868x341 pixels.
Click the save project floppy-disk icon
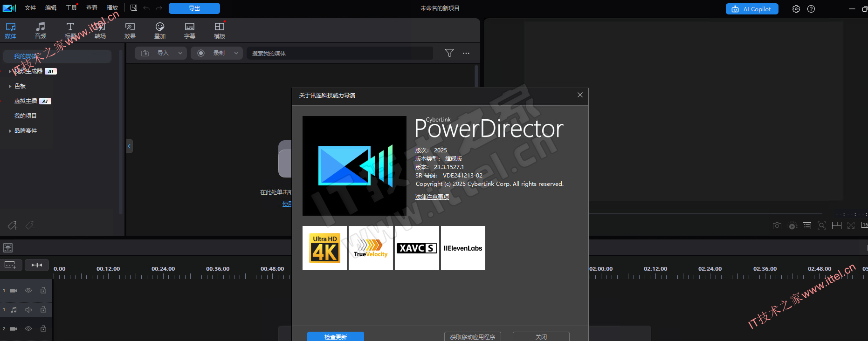(134, 8)
